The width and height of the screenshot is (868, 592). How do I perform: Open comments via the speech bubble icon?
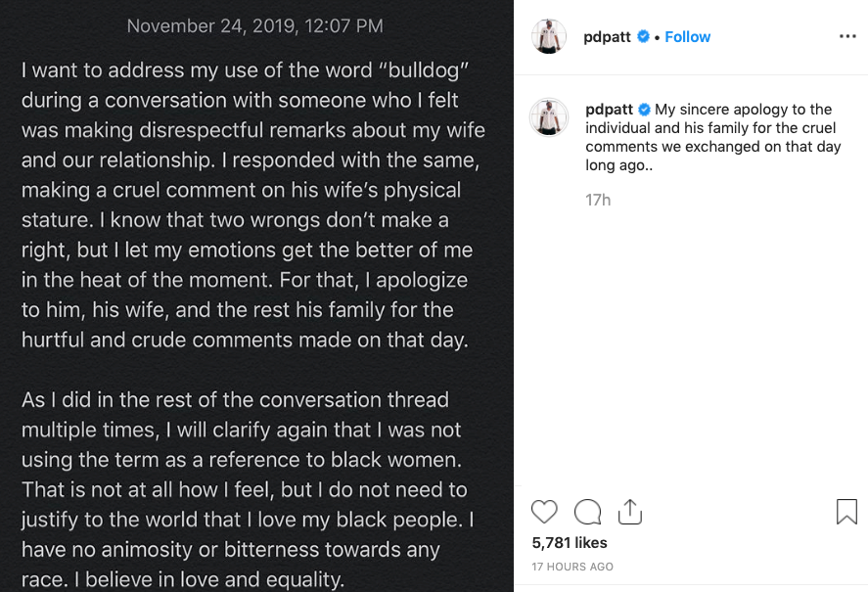pyautogui.click(x=587, y=512)
